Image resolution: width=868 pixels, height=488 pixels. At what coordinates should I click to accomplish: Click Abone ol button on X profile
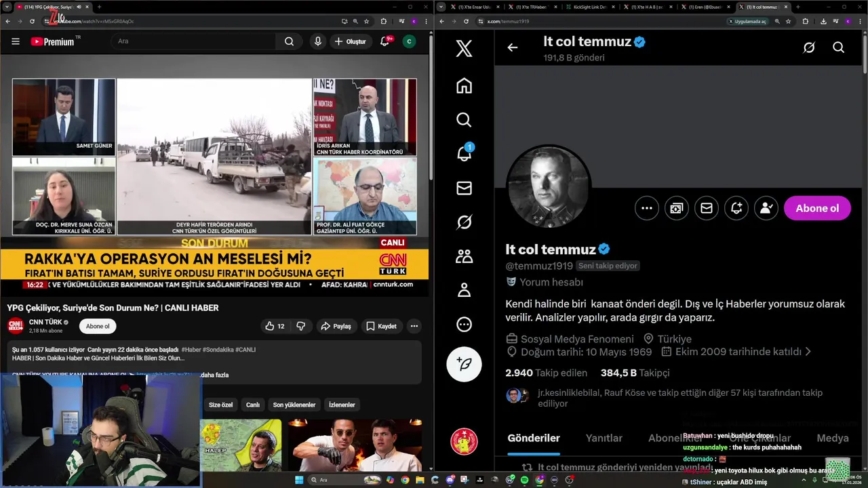coord(817,208)
